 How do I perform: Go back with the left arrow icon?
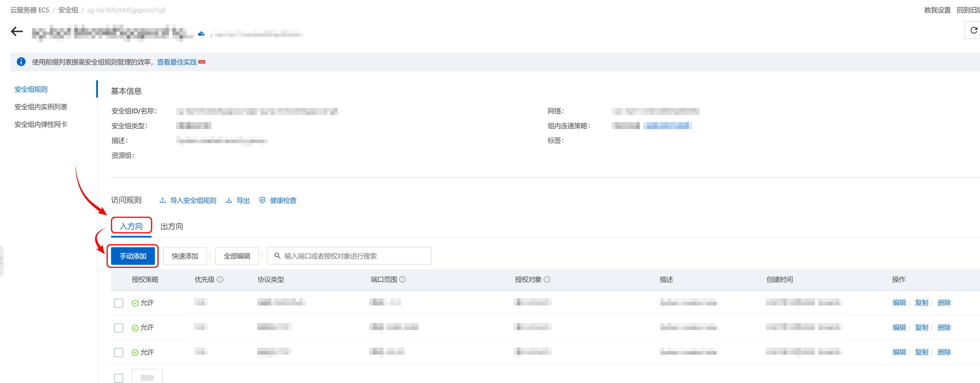coord(17,31)
